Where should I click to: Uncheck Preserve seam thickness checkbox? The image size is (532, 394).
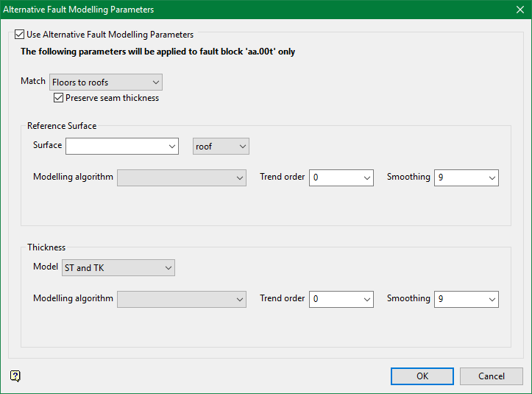point(59,98)
